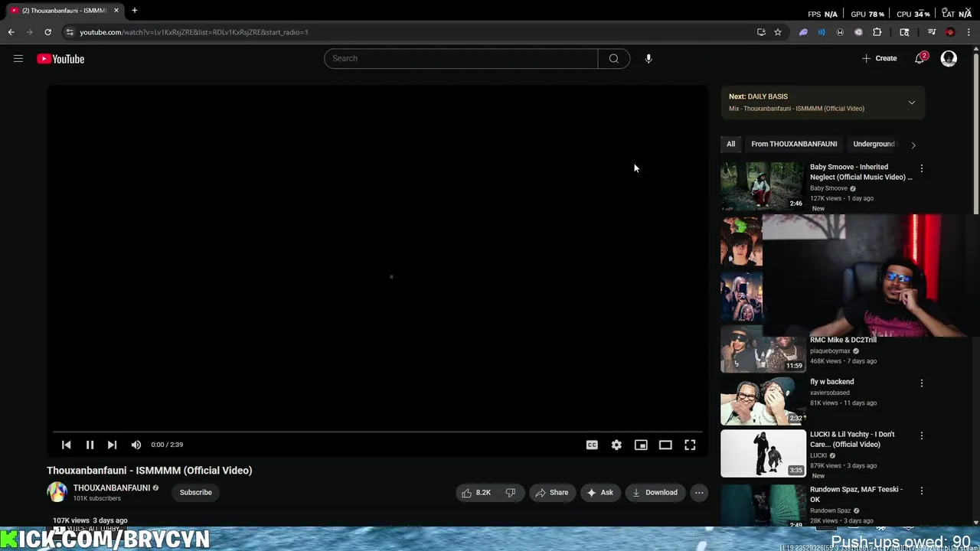
Task: Enable the miniplayer
Action: [x=641, y=445]
